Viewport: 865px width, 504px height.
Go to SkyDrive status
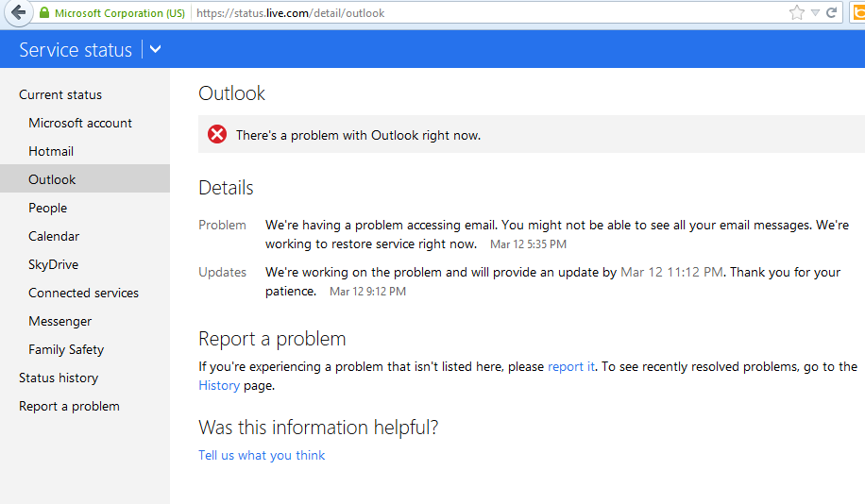click(53, 264)
